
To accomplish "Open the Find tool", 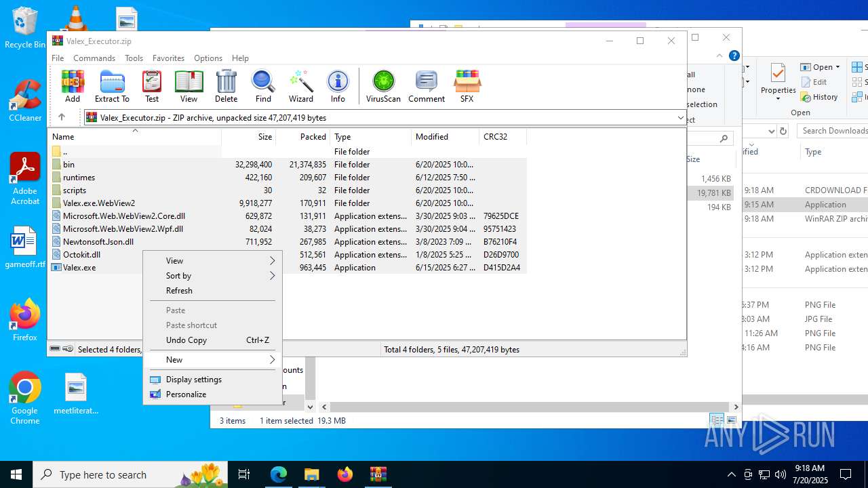I will [x=263, y=86].
